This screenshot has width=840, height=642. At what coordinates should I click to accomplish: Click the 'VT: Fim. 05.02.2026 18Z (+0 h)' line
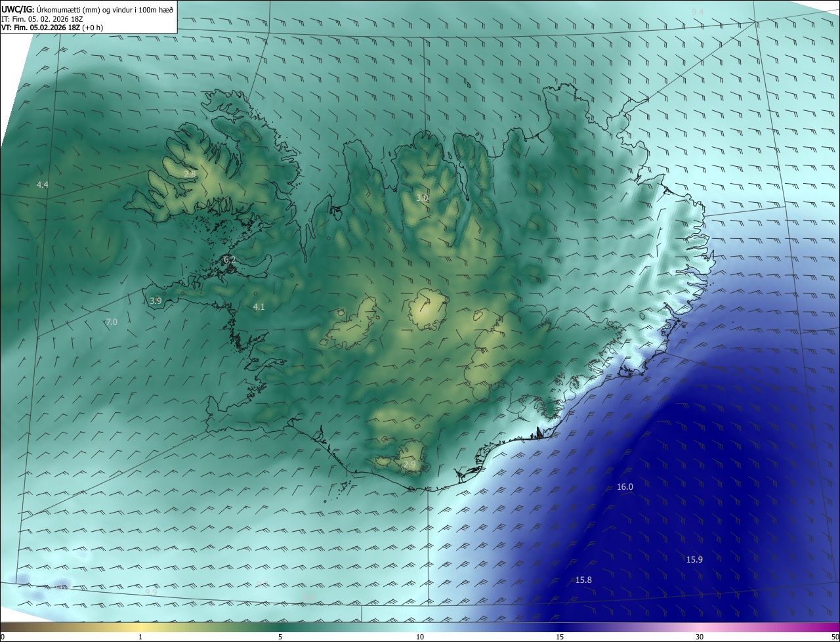[52, 28]
